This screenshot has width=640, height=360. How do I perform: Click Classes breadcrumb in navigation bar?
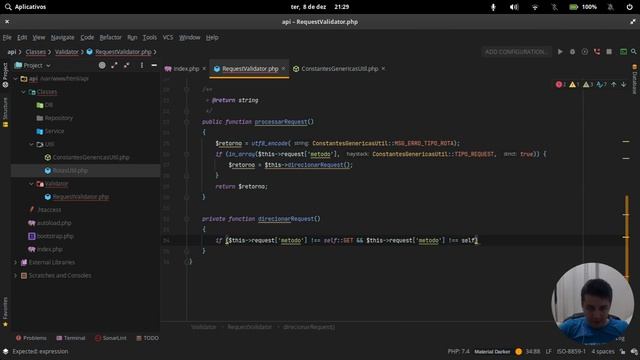coord(36,52)
